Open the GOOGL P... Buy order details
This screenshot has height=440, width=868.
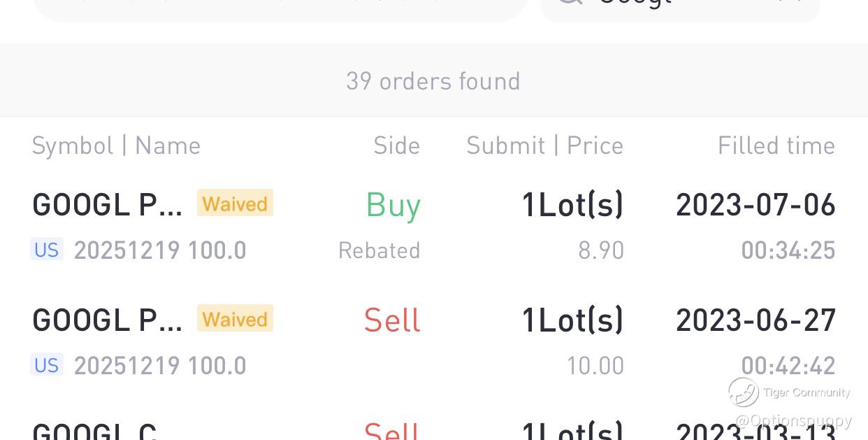(107, 205)
